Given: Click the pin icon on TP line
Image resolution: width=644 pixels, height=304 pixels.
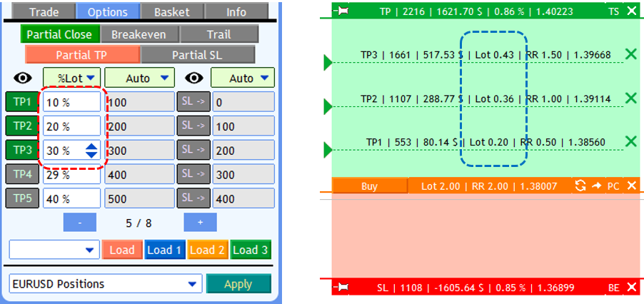Looking at the screenshot, I should pyautogui.click(x=341, y=11).
